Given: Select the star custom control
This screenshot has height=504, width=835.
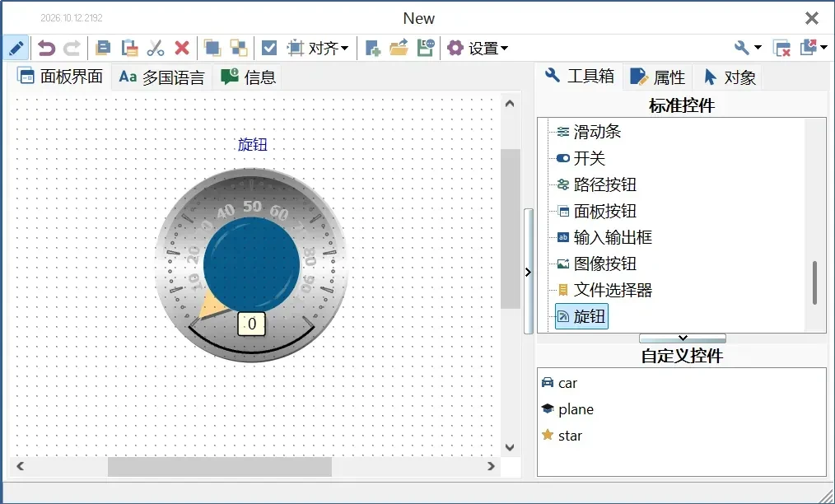Looking at the screenshot, I should point(562,436).
